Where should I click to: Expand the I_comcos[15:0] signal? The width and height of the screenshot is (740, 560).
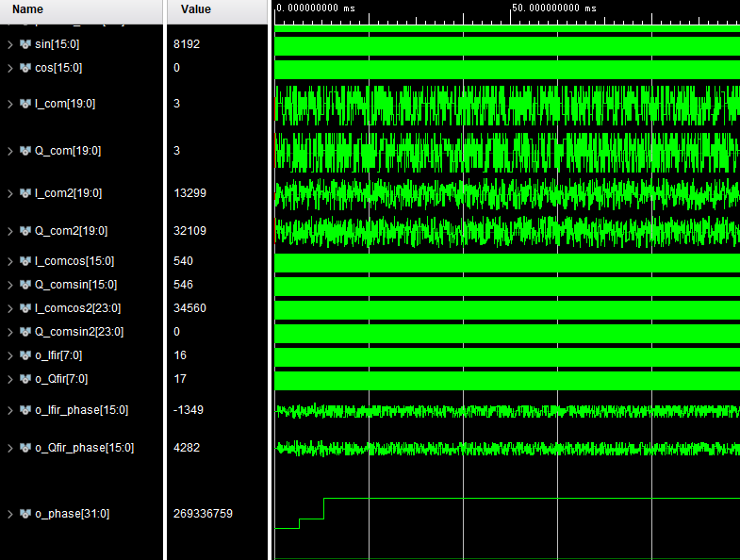click(10, 261)
